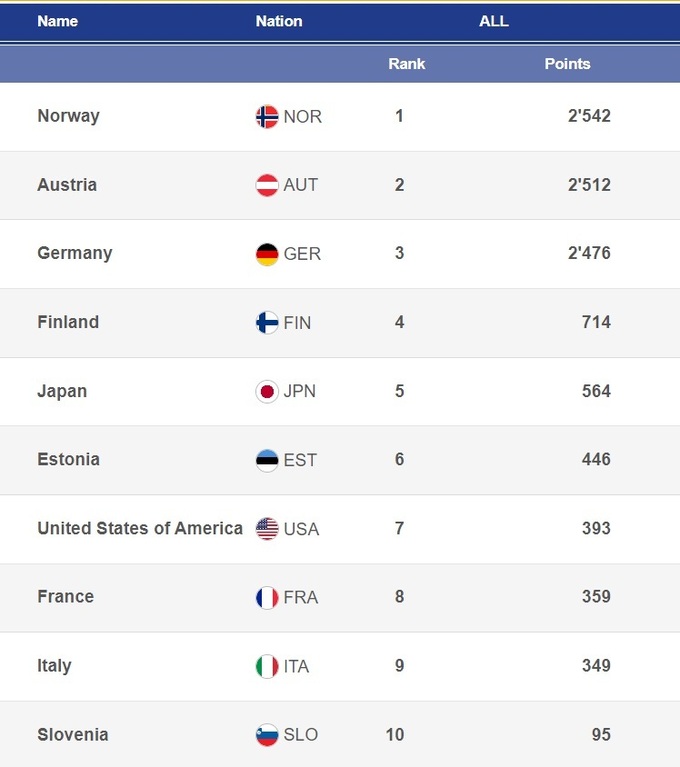Click the France flag icon

click(267, 597)
